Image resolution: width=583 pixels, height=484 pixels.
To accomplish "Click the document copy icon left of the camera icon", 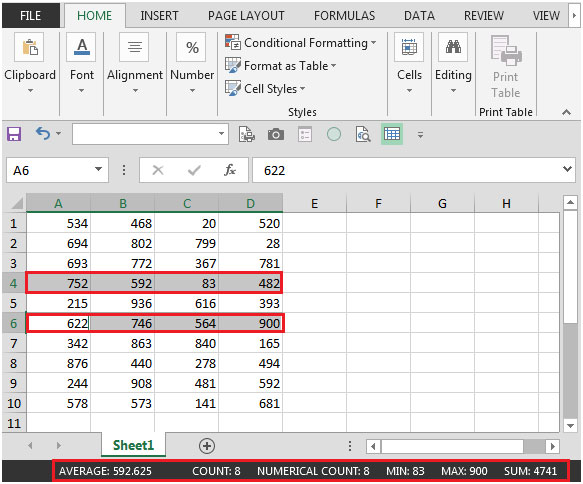I will pyautogui.click(x=247, y=134).
